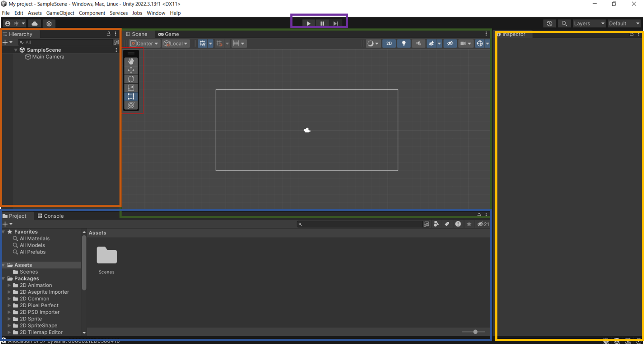The image size is (644, 344).
Task: Open the Component menu
Action: coord(92,13)
